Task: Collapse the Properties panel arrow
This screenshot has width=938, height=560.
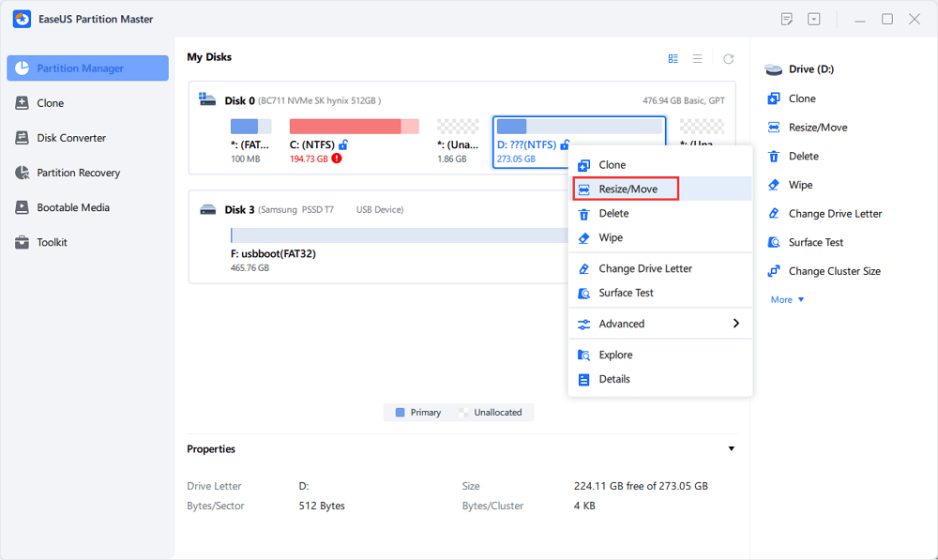Action: (x=732, y=449)
